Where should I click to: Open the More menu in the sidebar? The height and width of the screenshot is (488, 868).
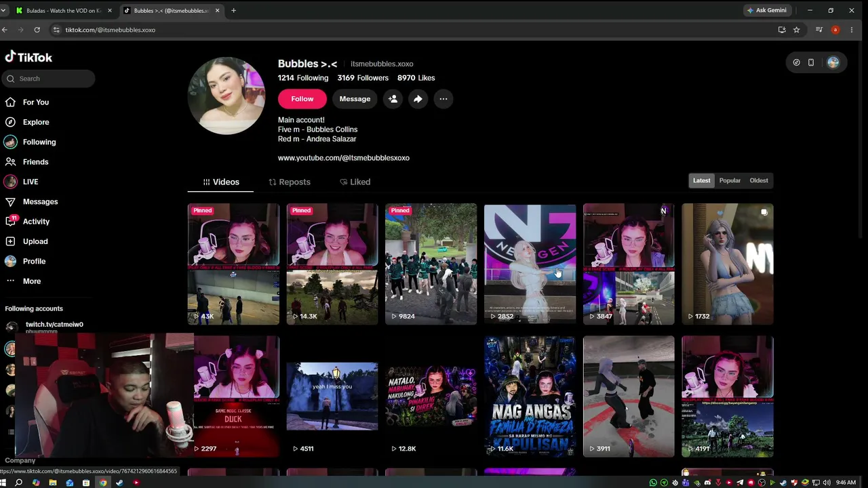point(23,281)
